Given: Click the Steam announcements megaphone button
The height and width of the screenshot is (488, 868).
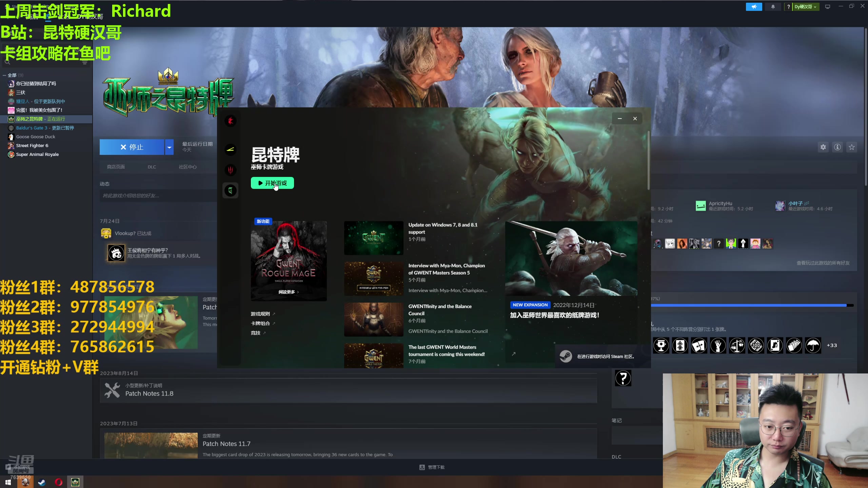Looking at the screenshot, I should 754,6.
